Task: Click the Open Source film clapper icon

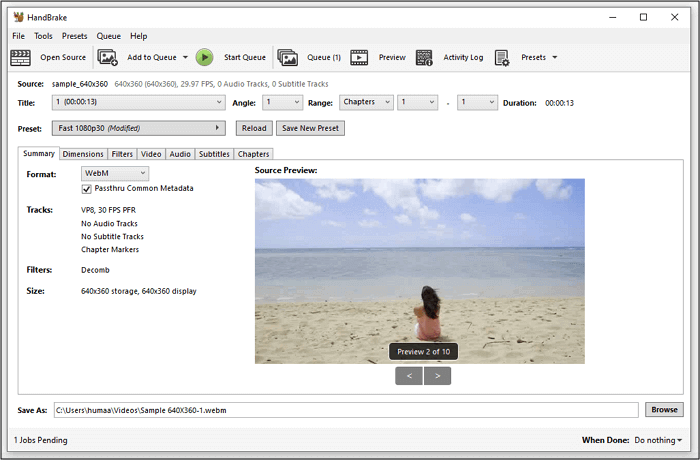Action: (21, 58)
